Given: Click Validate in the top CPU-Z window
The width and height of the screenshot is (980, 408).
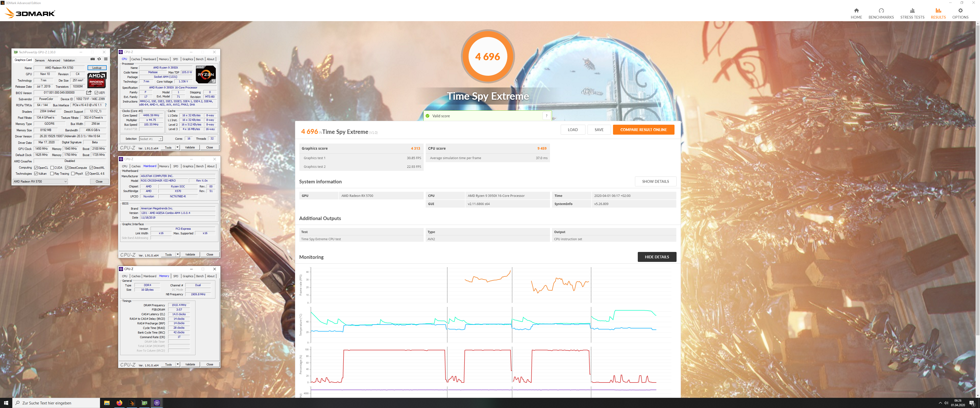Looking at the screenshot, I should click(190, 148).
